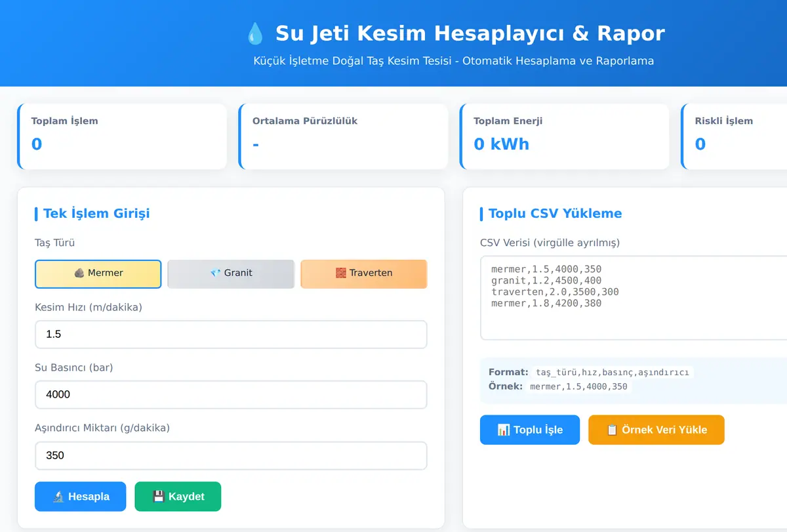Click the gem icon on Granit
The width and height of the screenshot is (787, 532).
click(215, 273)
